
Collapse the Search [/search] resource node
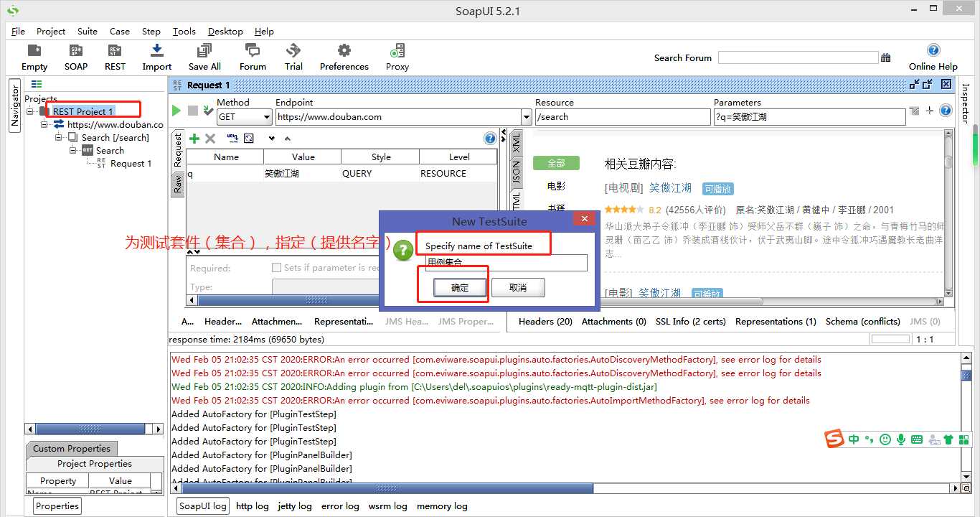point(59,137)
